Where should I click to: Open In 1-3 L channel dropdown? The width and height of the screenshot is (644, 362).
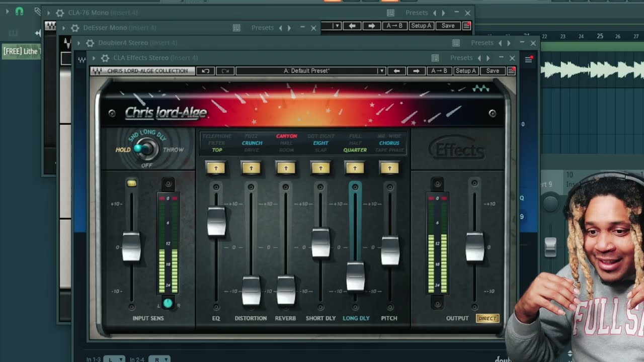coord(114,359)
